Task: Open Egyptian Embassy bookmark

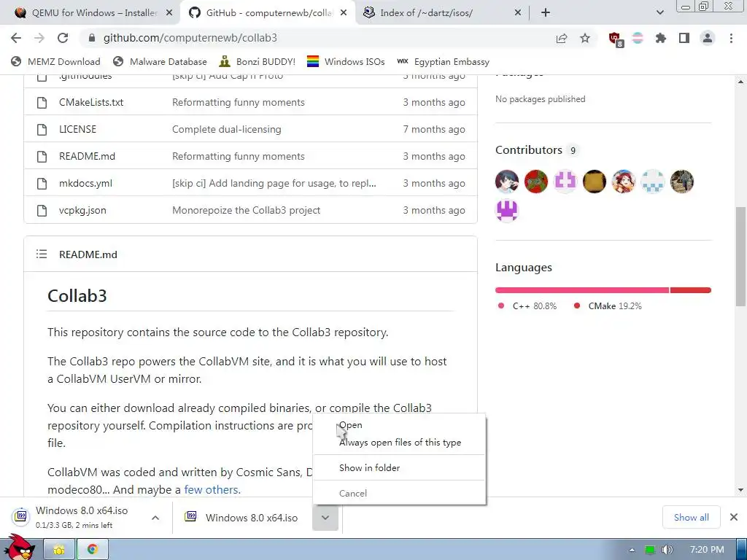Action: coord(443,62)
